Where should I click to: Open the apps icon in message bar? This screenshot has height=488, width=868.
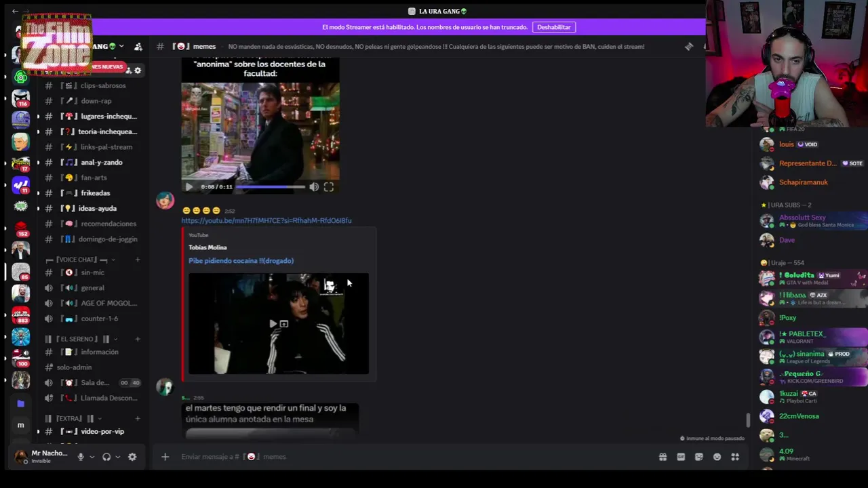pyautogui.click(x=735, y=457)
